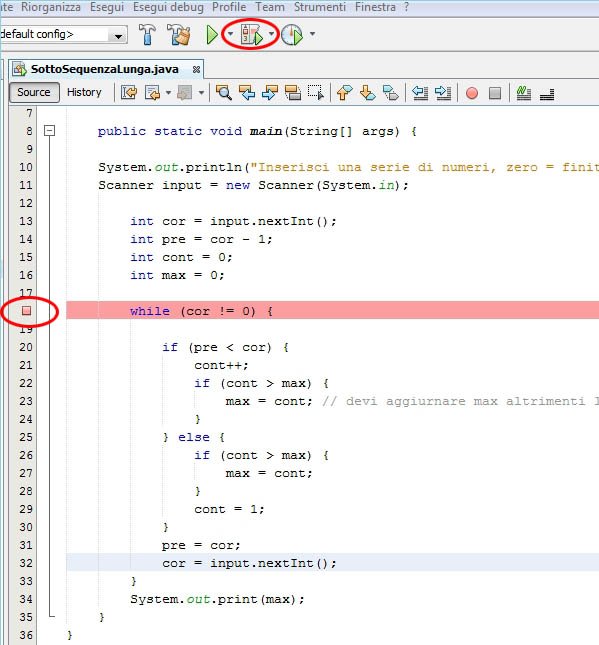Stop macro recording with grey square icon
The image size is (599, 645).
pos(495,93)
